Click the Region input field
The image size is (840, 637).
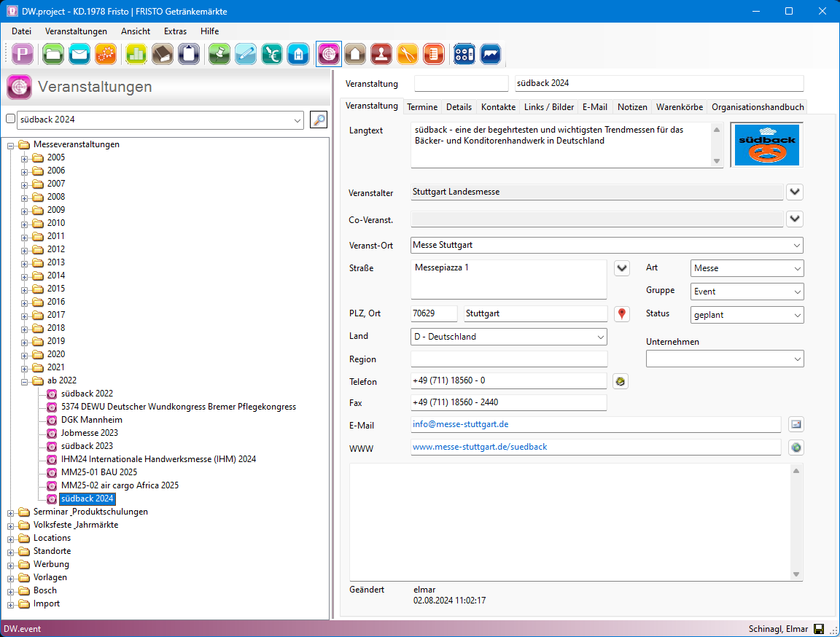coord(509,359)
